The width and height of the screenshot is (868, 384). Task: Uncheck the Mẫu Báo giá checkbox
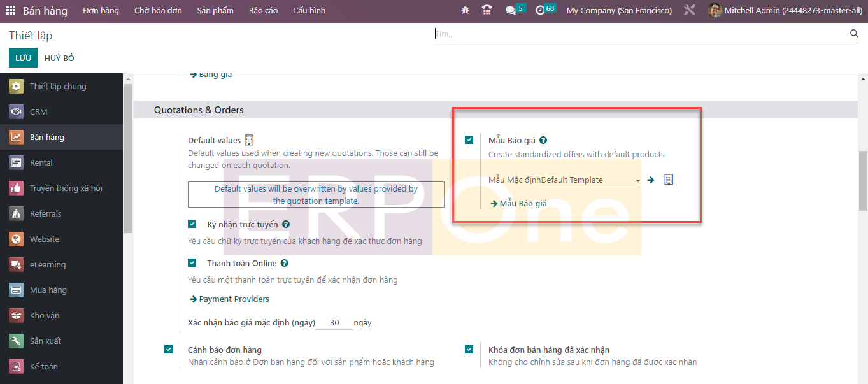(469, 140)
